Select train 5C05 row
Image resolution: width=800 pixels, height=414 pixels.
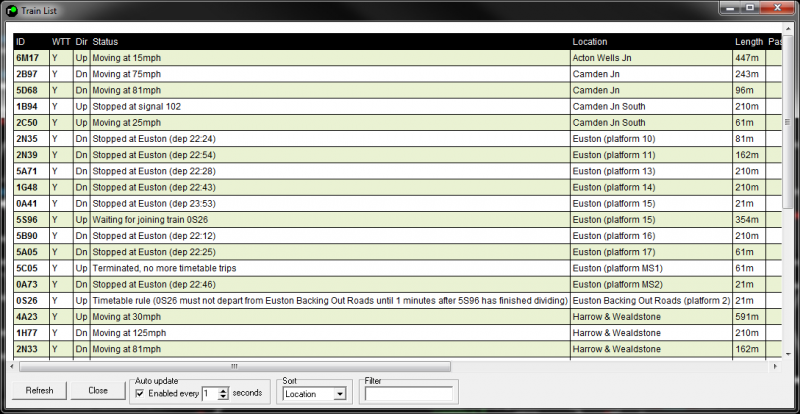pos(397,268)
